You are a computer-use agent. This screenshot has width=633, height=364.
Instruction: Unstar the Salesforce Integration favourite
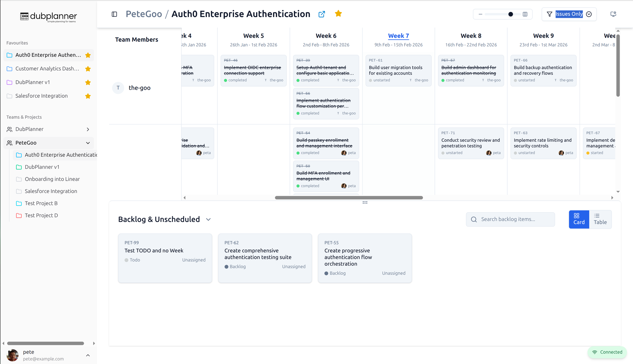(x=88, y=96)
